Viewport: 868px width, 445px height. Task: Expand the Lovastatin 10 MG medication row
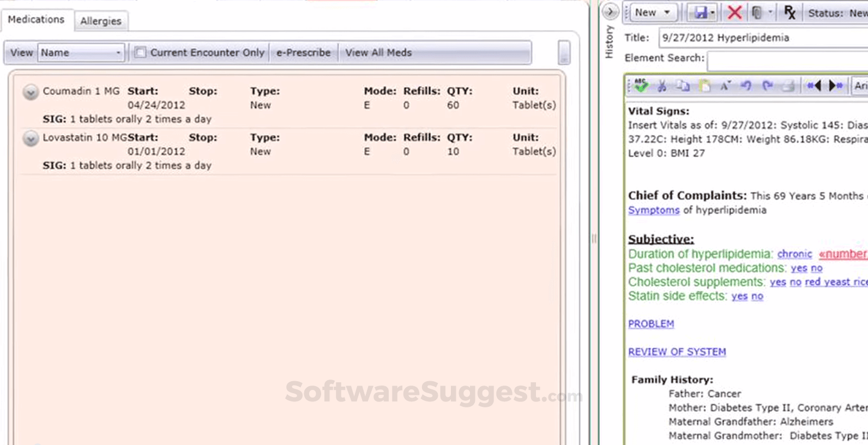(x=31, y=139)
